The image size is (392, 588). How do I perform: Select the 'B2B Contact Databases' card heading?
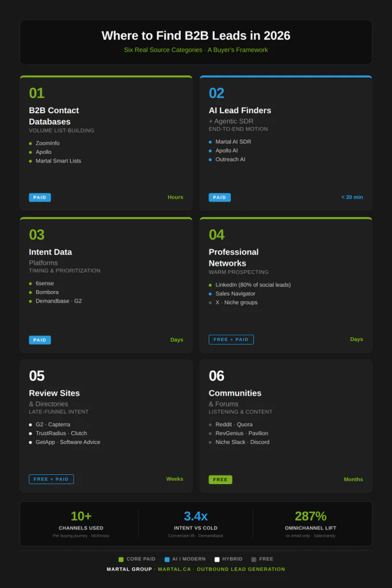pyautogui.click(x=54, y=116)
